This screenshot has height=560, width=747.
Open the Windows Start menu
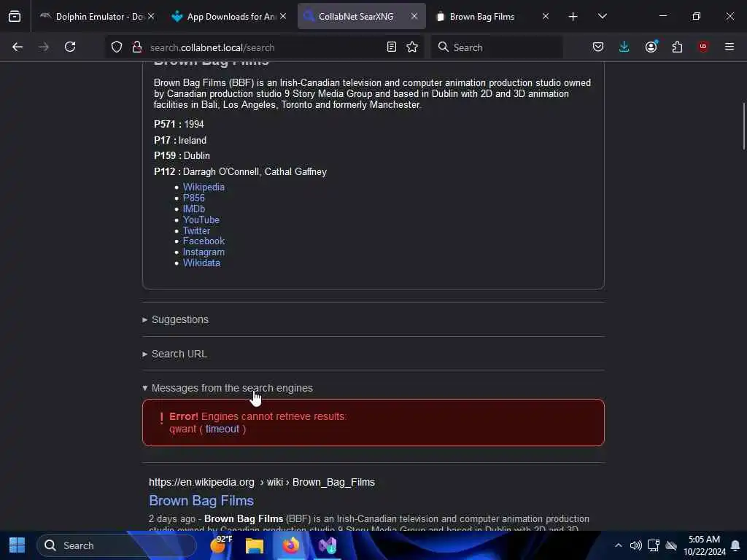click(x=18, y=545)
